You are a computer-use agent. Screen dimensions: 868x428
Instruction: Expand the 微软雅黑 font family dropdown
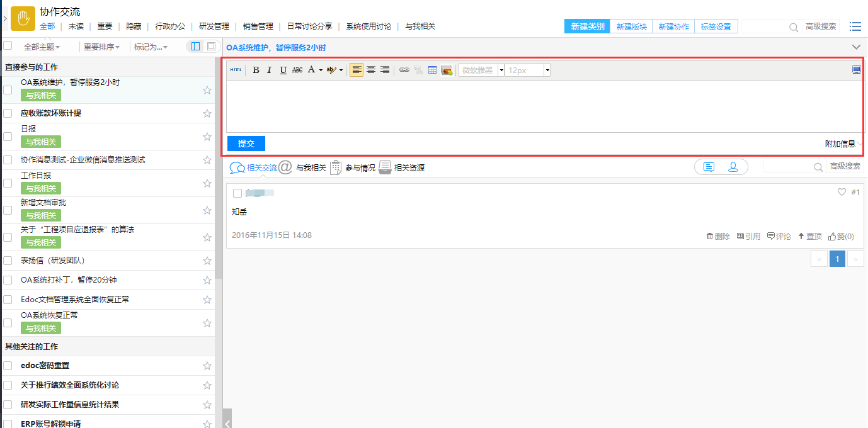[x=501, y=70]
